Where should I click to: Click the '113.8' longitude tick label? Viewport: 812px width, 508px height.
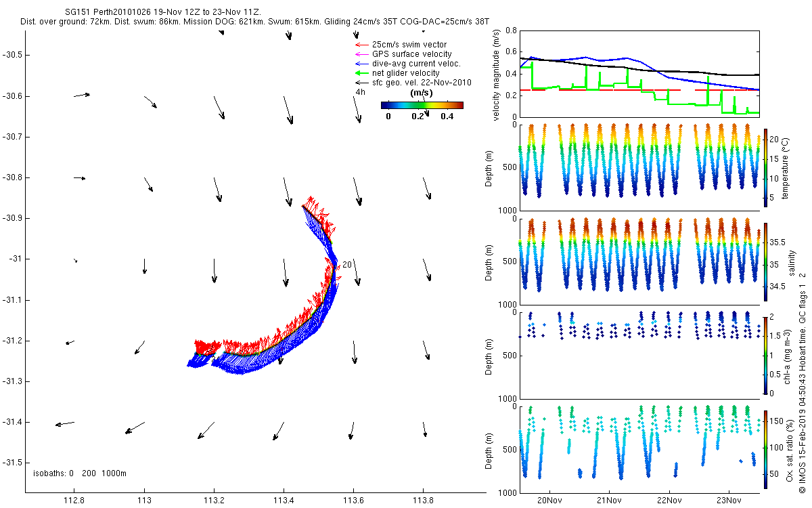(x=423, y=502)
